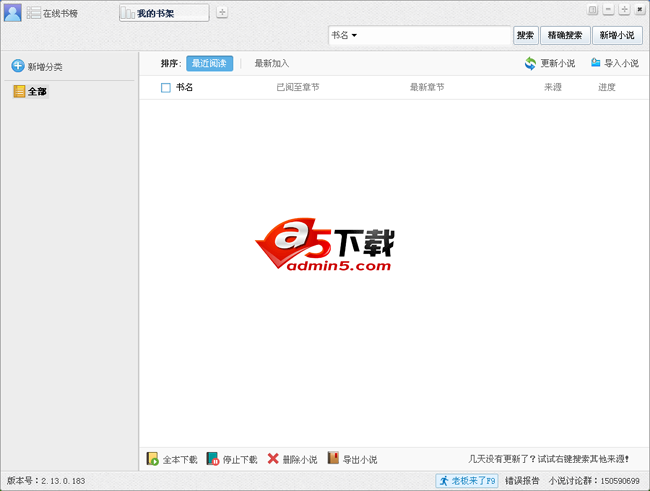The image size is (650, 491).
Task: Toggle the select-all checkbox beside 书名
Action: tap(166, 88)
